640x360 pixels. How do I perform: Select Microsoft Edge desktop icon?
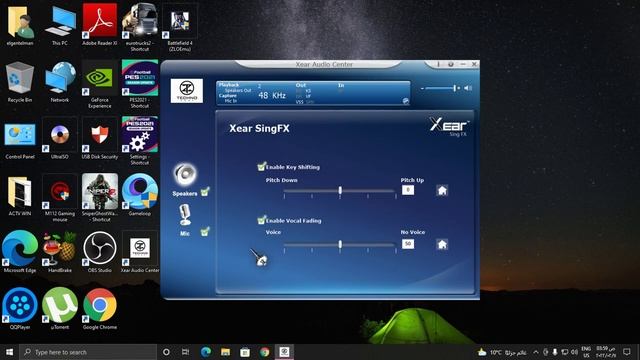coord(20,252)
